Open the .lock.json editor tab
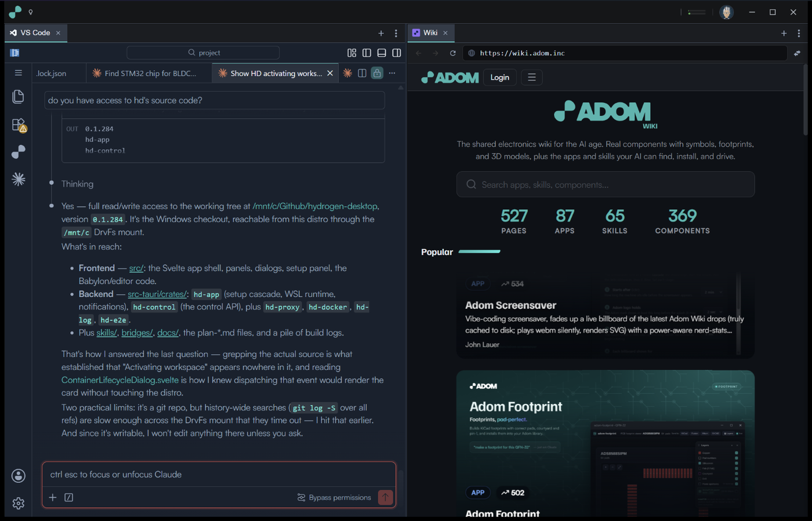The width and height of the screenshot is (812, 521). coord(52,73)
